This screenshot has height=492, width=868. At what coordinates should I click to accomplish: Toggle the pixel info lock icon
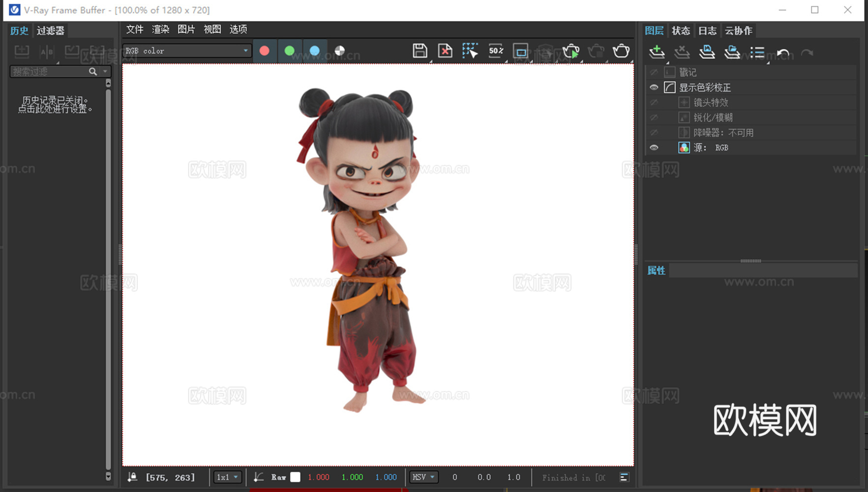(x=132, y=477)
